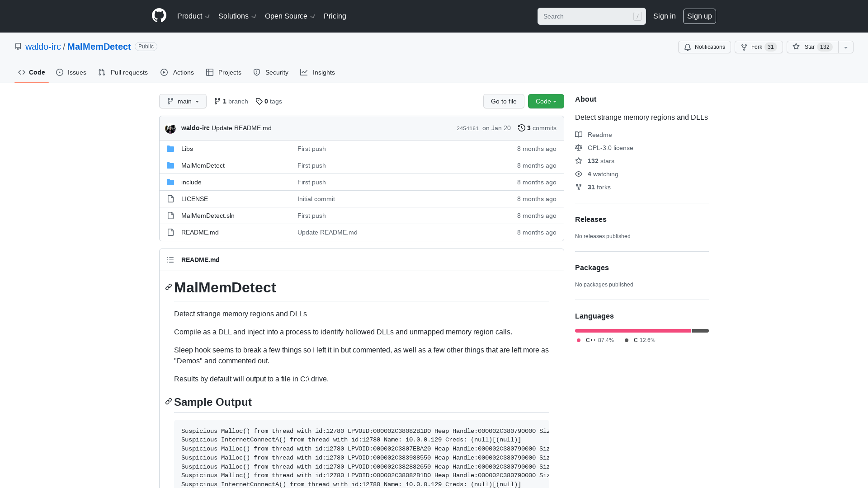Open the Fork count 31 badge
This screenshot has height=488, width=868.
[x=771, y=47]
